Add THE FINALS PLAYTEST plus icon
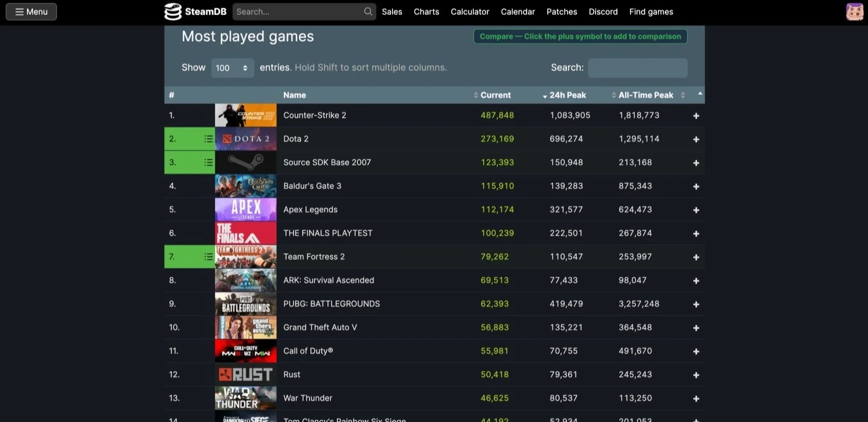The width and height of the screenshot is (868, 422). pyautogui.click(x=696, y=233)
